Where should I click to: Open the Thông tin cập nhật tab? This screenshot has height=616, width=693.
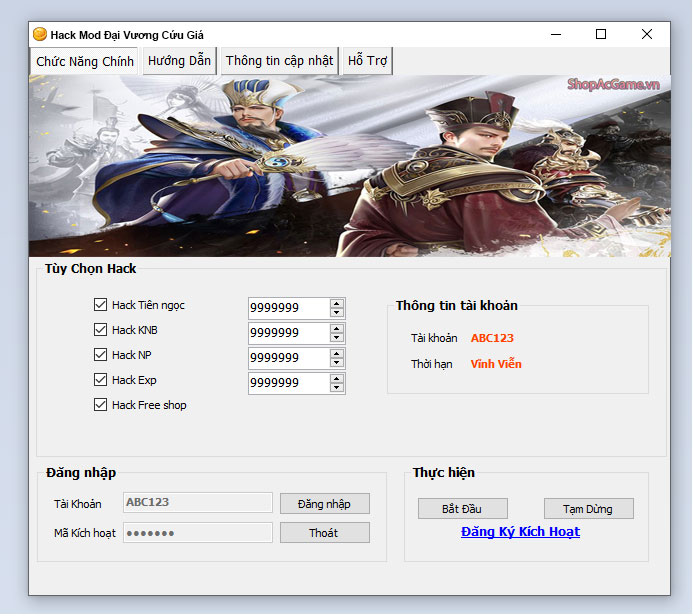tap(279, 61)
